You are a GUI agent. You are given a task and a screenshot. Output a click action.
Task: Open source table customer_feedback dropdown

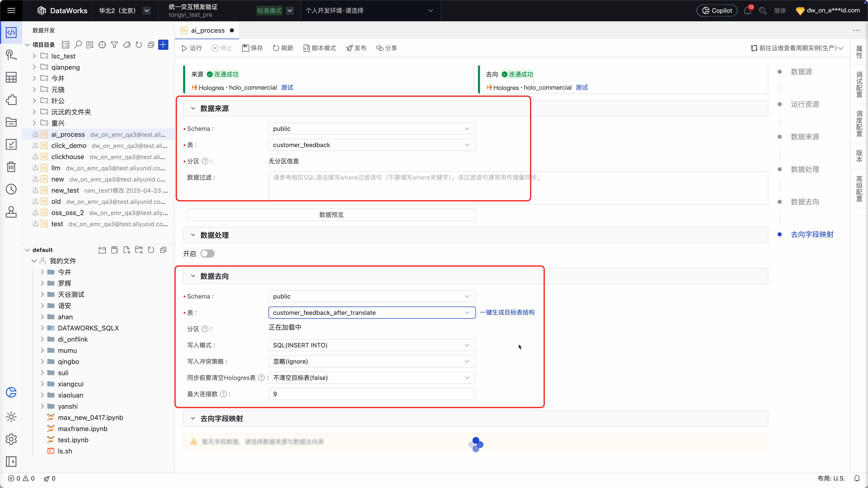(372, 145)
